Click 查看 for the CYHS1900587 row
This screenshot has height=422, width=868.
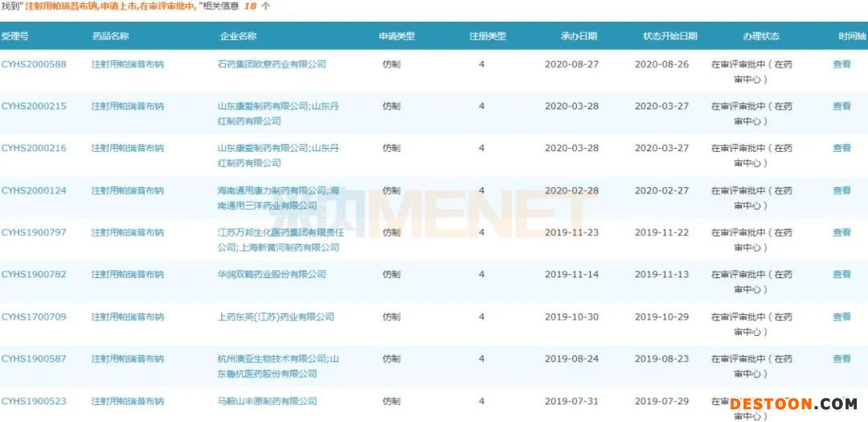coord(841,358)
